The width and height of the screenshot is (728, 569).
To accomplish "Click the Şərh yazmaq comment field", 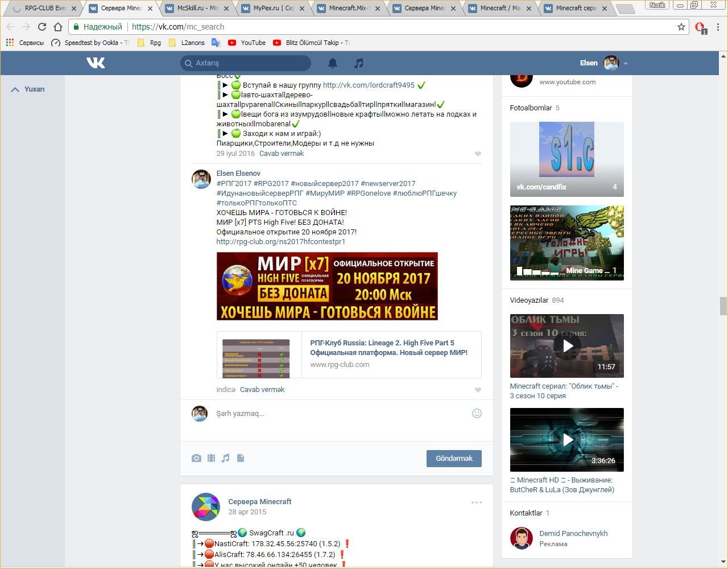I will (x=340, y=414).
